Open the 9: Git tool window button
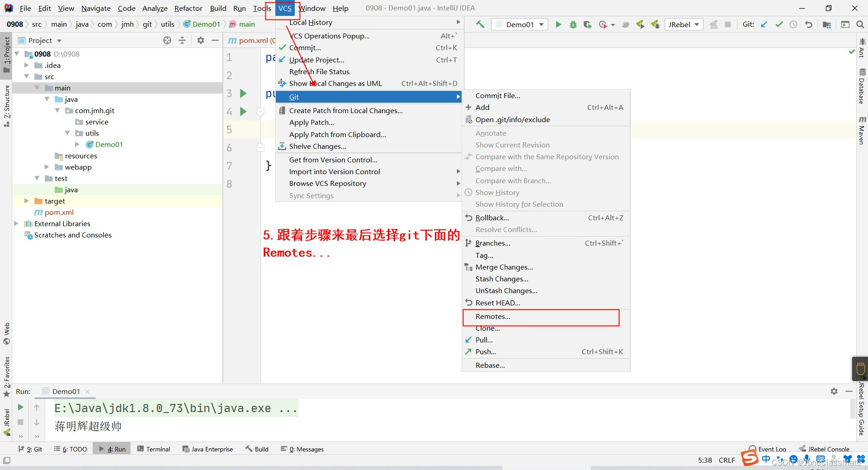This screenshot has width=868, height=470. coord(30,449)
